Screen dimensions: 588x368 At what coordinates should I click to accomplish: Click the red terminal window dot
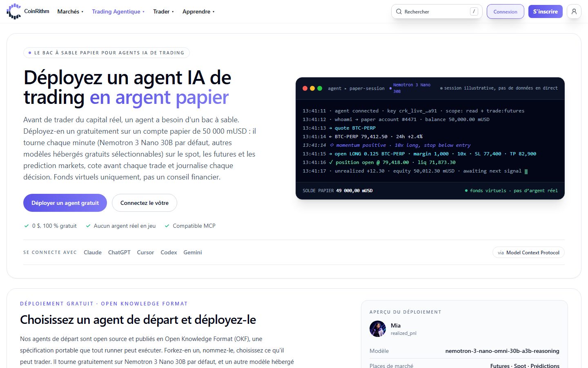[x=305, y=88]
